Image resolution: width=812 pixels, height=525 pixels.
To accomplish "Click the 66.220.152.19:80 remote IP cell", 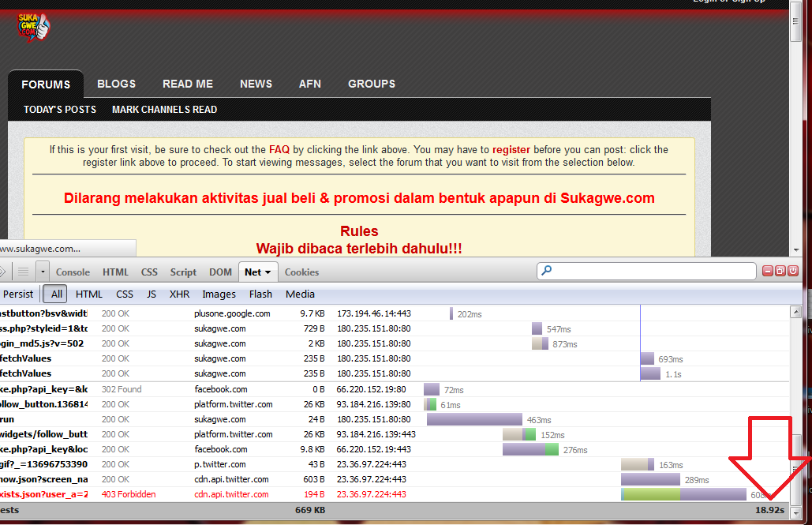I will tap(372, 389).
